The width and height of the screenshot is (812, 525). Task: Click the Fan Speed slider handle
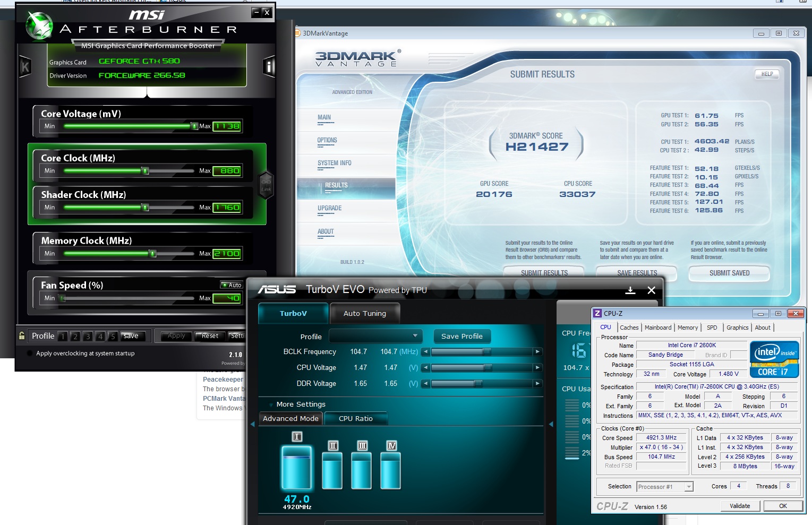pos(62,298)
